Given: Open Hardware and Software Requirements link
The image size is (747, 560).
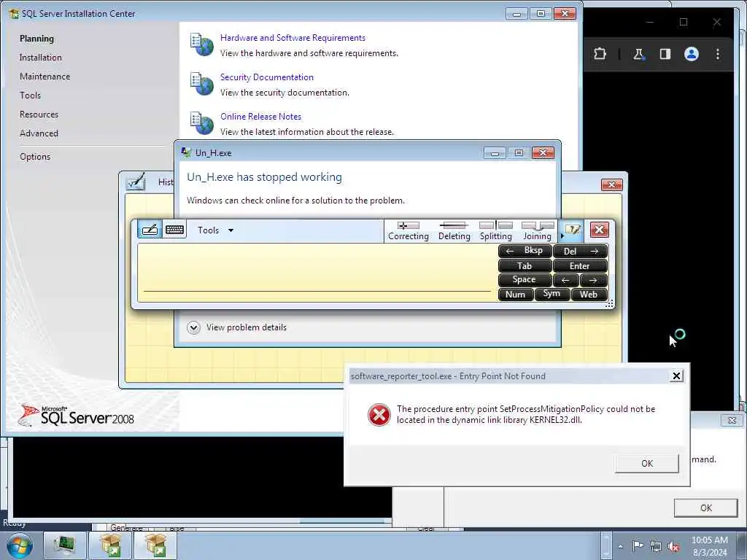Looking at the screenshot, I should [293, 38].
